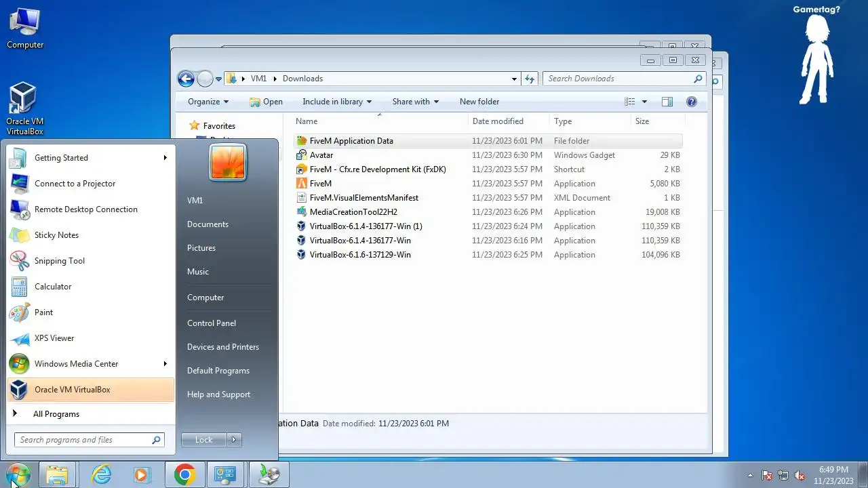The height and width of the screenshot is (488, 868).
Task: Click the Explorer Forward button
Action: point(205,79)
